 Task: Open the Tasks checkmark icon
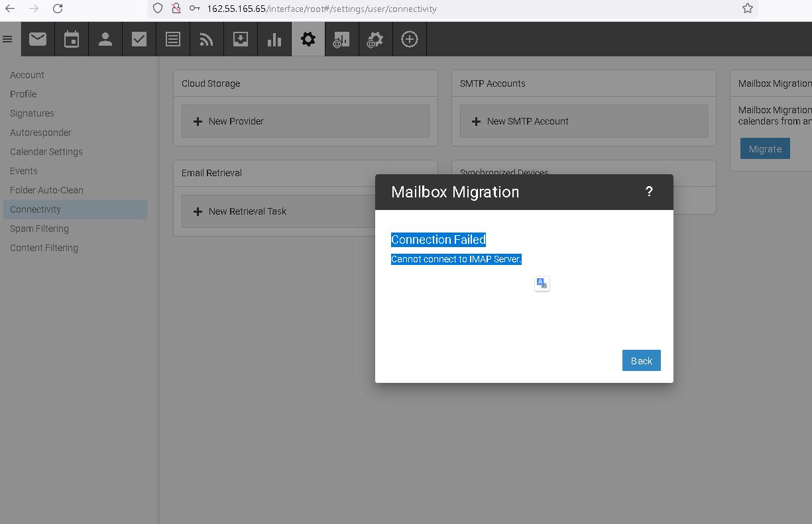(x=139, y=39)
